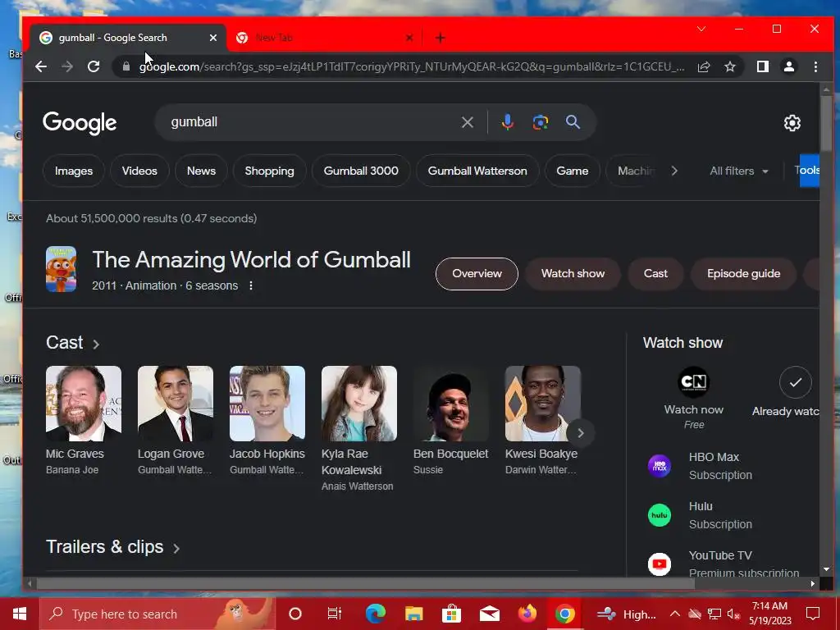840x630 pixels.
Task: Filter results by Images
Action: click(x=73, y=171)
